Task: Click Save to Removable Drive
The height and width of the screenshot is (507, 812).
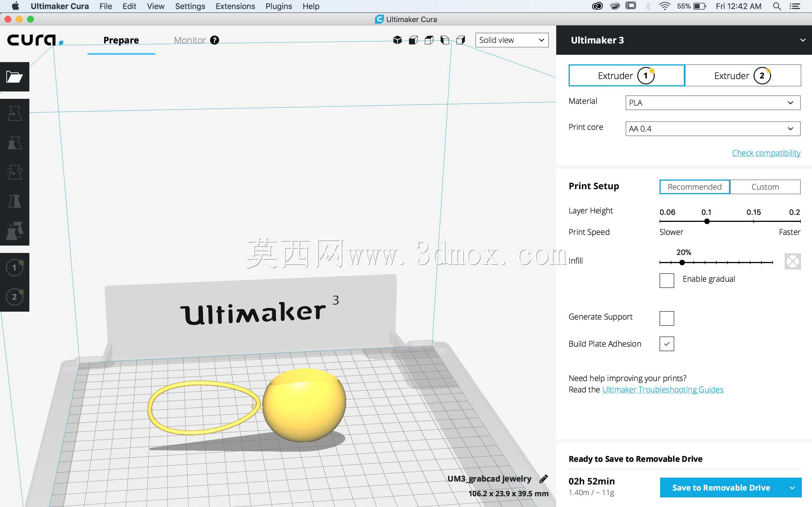Action: [x=721, y=488]
